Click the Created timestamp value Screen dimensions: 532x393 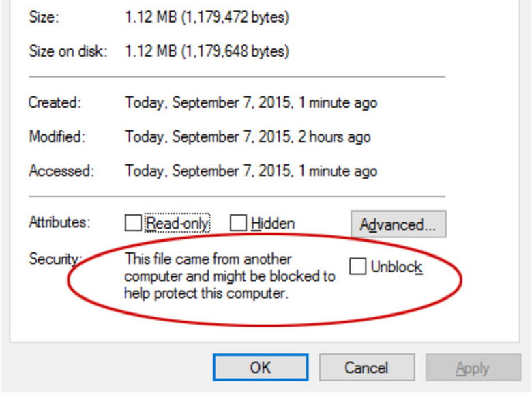point(251,103)
